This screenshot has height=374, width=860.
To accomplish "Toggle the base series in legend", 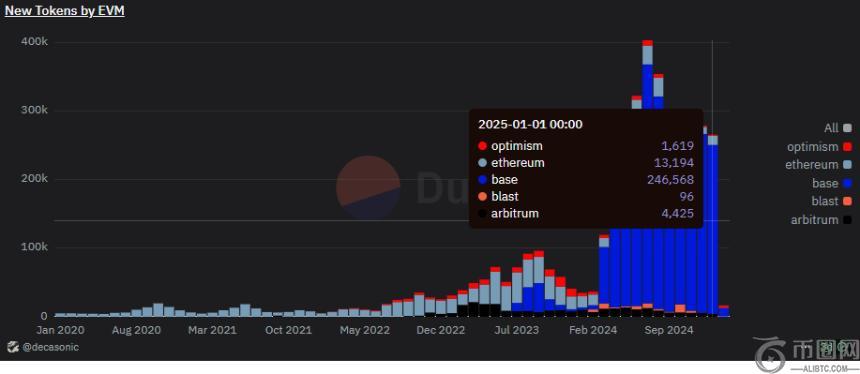I will [x=832, y=183].
